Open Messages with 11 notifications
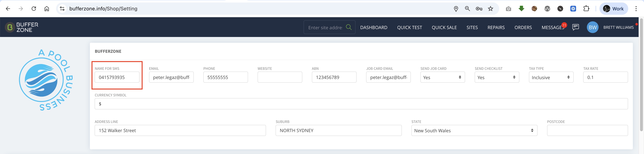644x154 pixels. click(553, 27)
